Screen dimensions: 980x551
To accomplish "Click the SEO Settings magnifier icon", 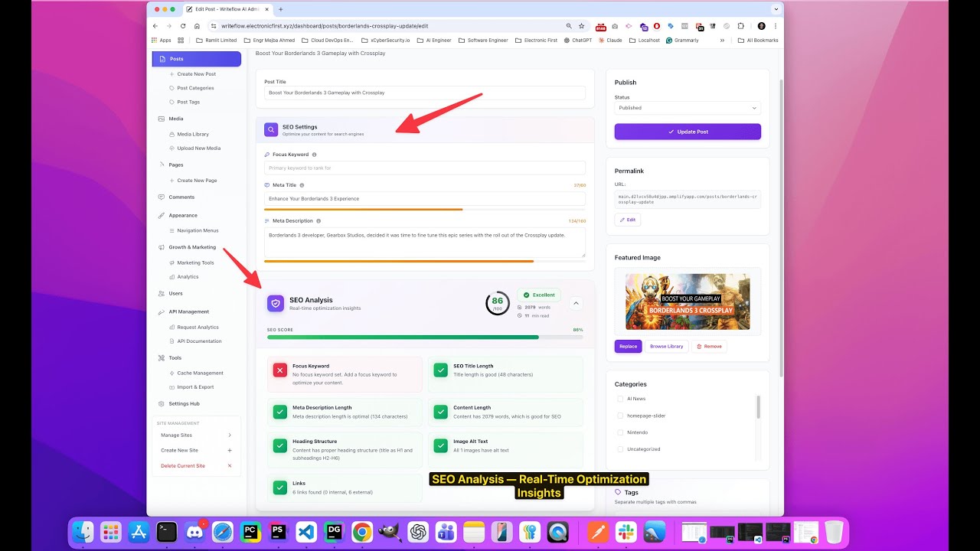I will coord(271,130).
